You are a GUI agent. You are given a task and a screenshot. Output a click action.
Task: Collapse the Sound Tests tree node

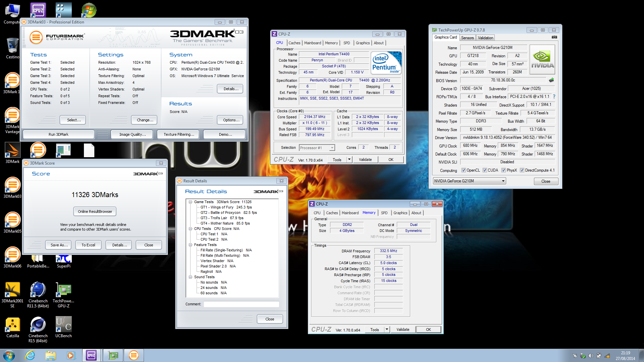coord(191,277)
